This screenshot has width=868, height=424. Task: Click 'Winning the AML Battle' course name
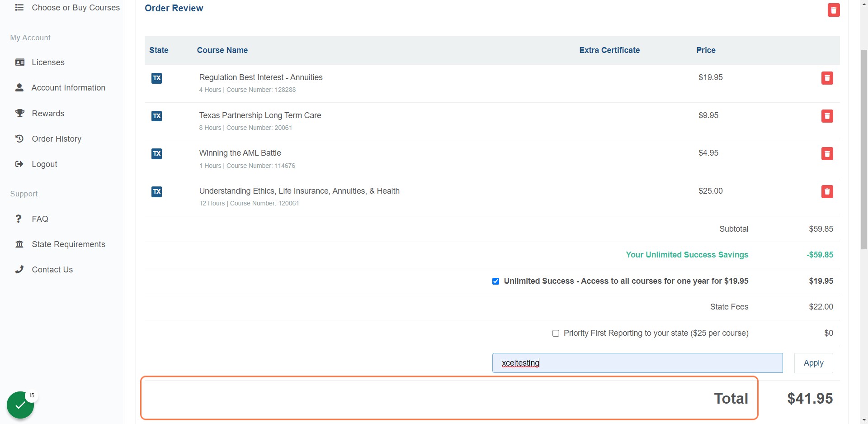pos(240,153)
